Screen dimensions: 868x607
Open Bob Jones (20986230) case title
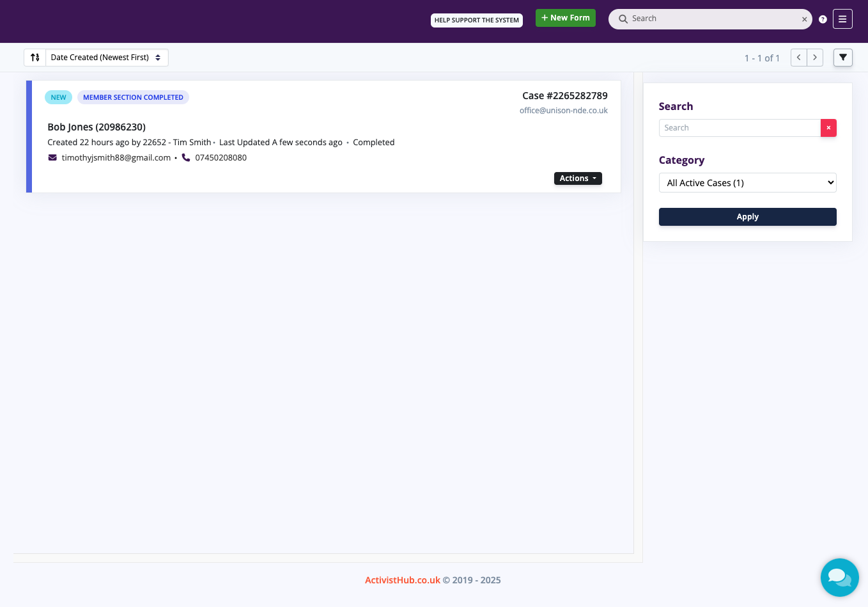pyautogui.click(x=97, y=127)
